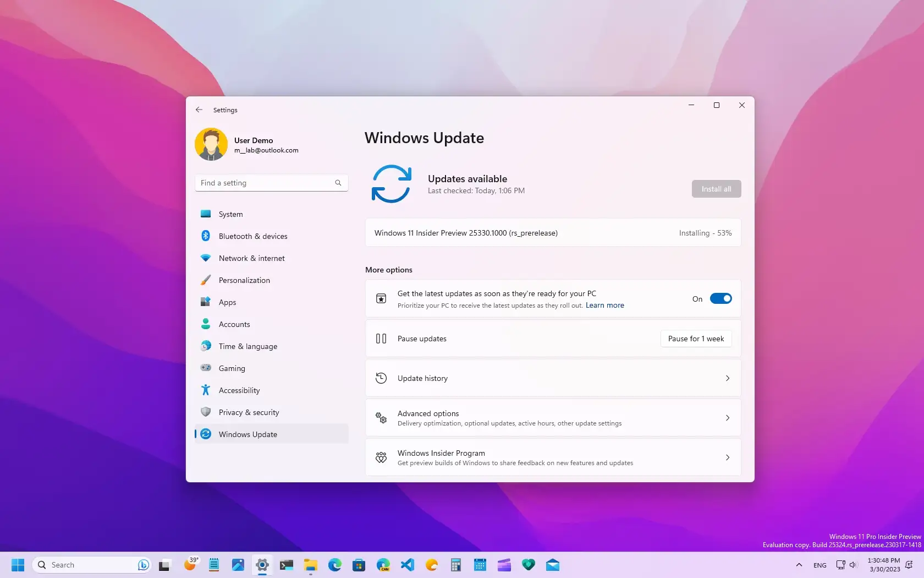
Task: Open Advanced options via its chevron
Action: coord(728,418)
